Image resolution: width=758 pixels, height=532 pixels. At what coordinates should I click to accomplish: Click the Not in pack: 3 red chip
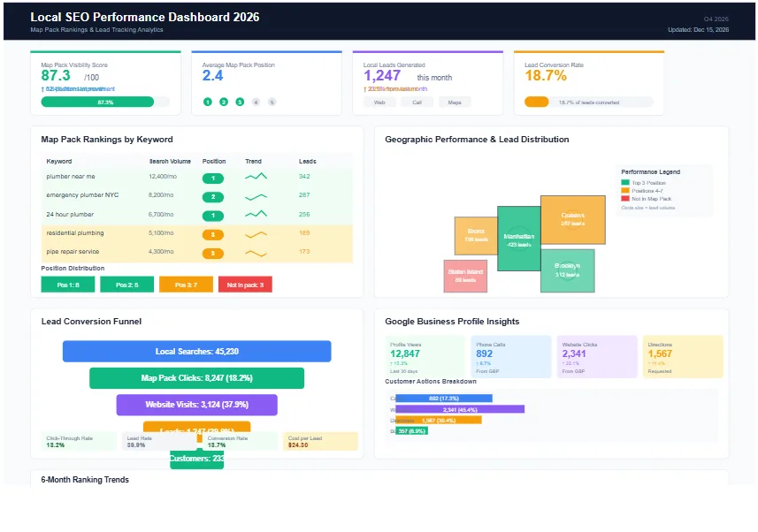pyautogui.click(x=244, y=285)
